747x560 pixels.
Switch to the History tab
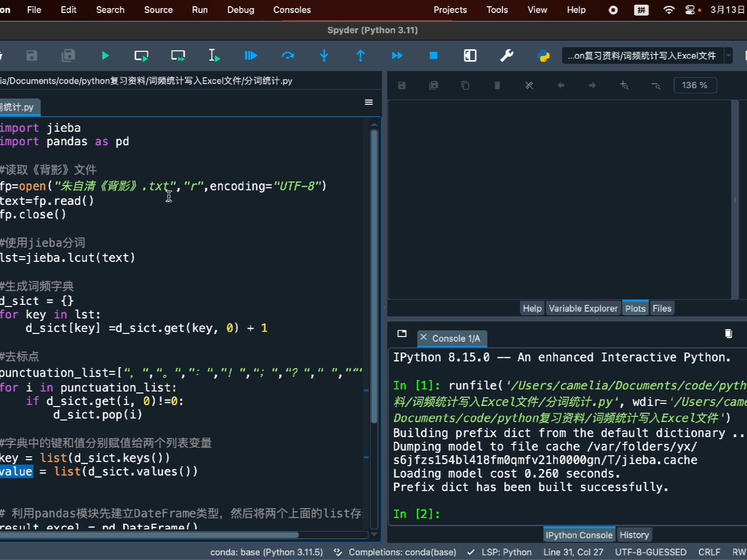click(x=634, y=535)
